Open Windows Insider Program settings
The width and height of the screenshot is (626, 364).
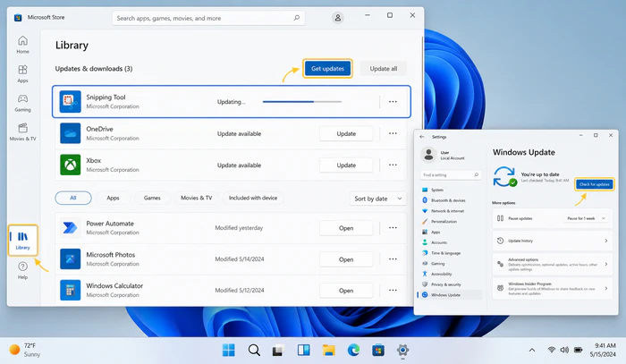553,288
